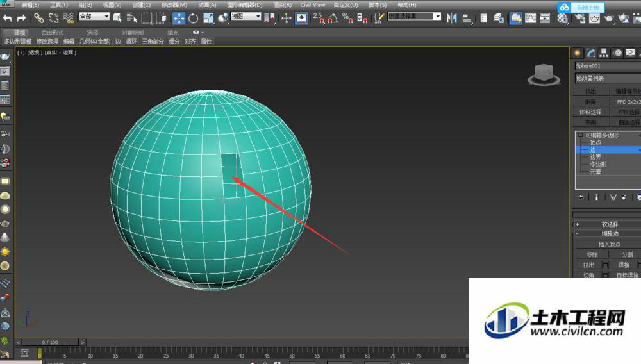Open the Render Setup teapot icon
The height and width of the screenshot is (364, 641).
579,18
